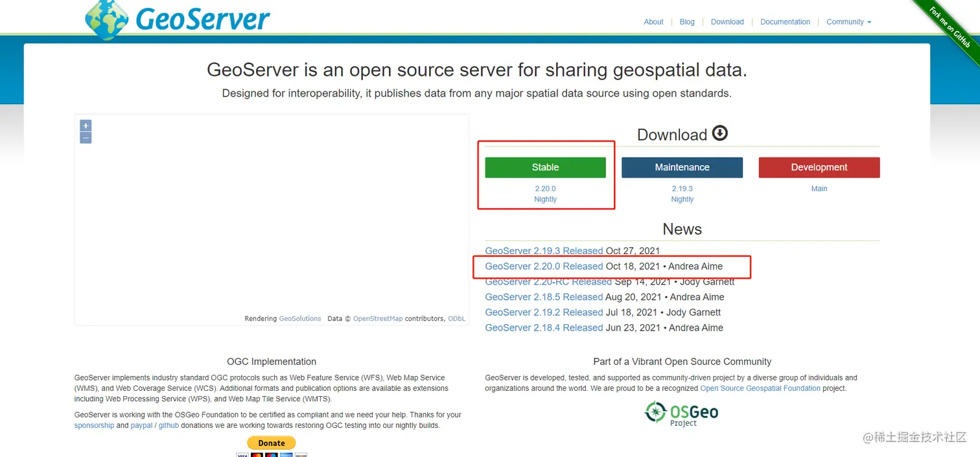980x457 pixels.
Task: Open Nightly link under Maintenance
Action: click(x=682, y=199)
